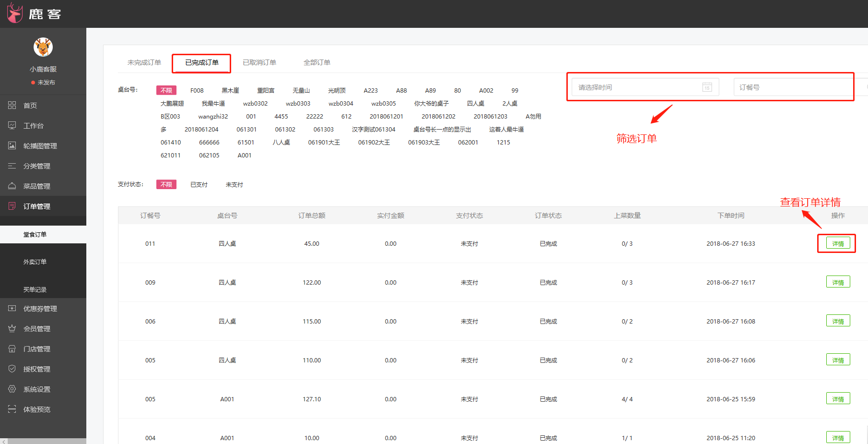Click order time 2018-06-27 16:33
Viewport: 868px width, 444px height.
click(x=731, y=243)
